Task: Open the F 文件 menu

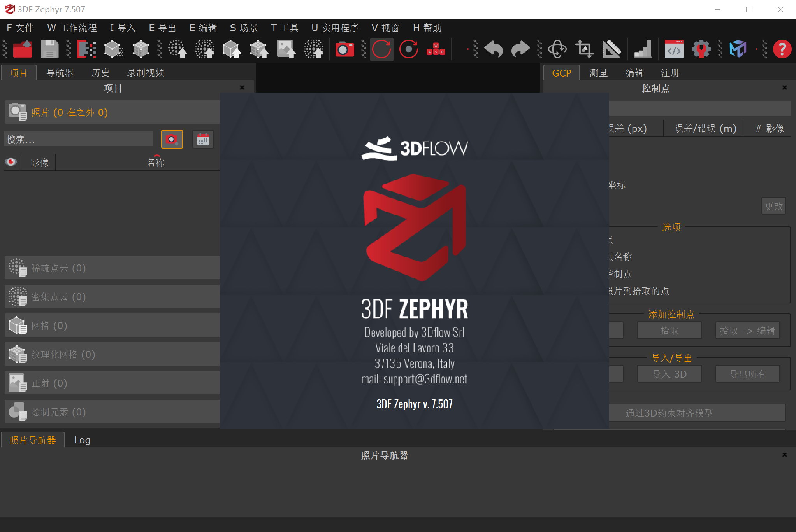Action: [20, 28]
